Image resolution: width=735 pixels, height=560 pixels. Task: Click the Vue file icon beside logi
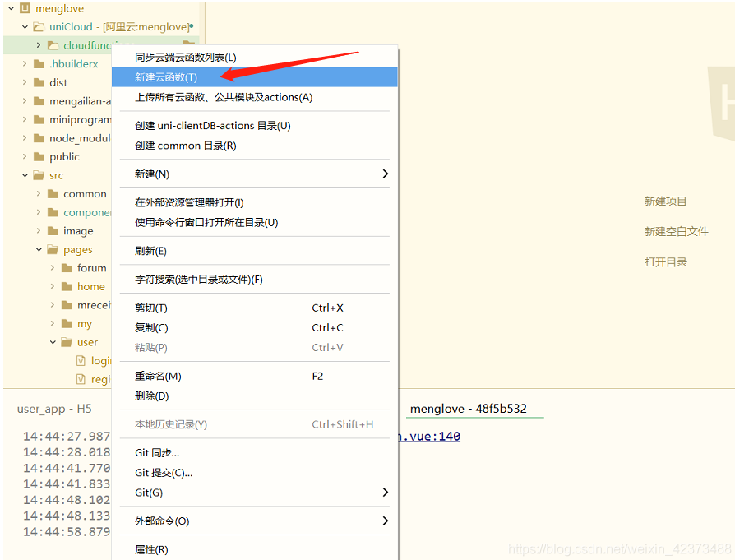click(81, 361)
